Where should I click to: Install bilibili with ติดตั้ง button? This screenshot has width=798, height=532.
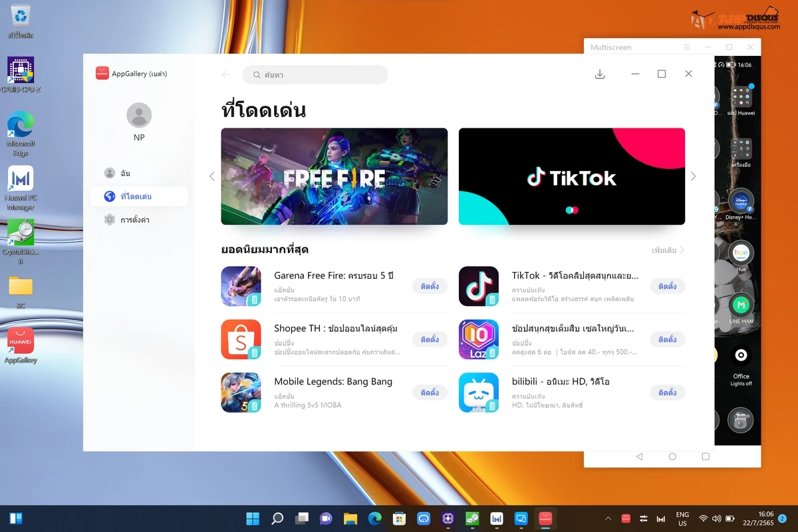(x=668, y=392)
